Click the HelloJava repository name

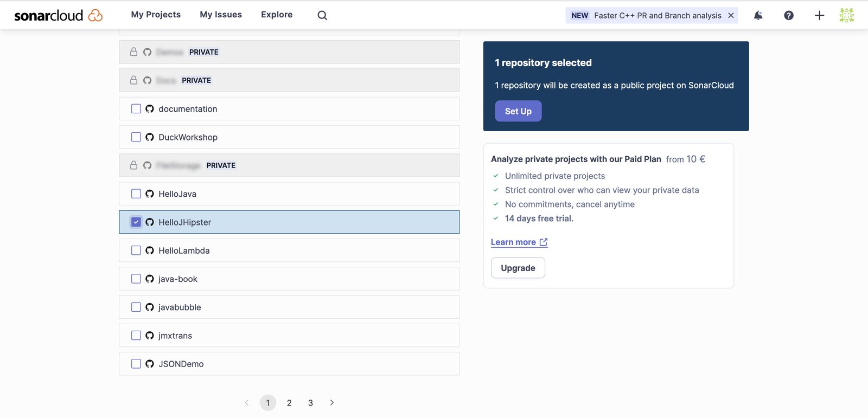[177, 194]
